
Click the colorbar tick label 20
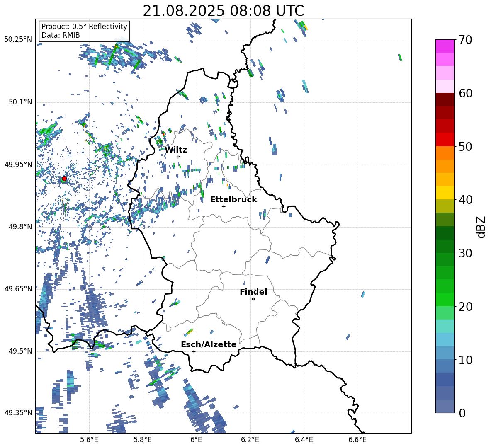[x=465, y=307]
